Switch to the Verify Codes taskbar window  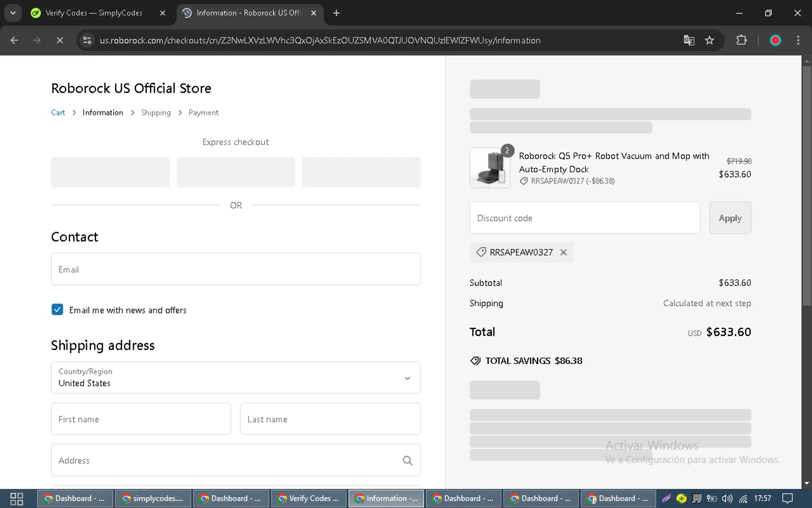308,499
